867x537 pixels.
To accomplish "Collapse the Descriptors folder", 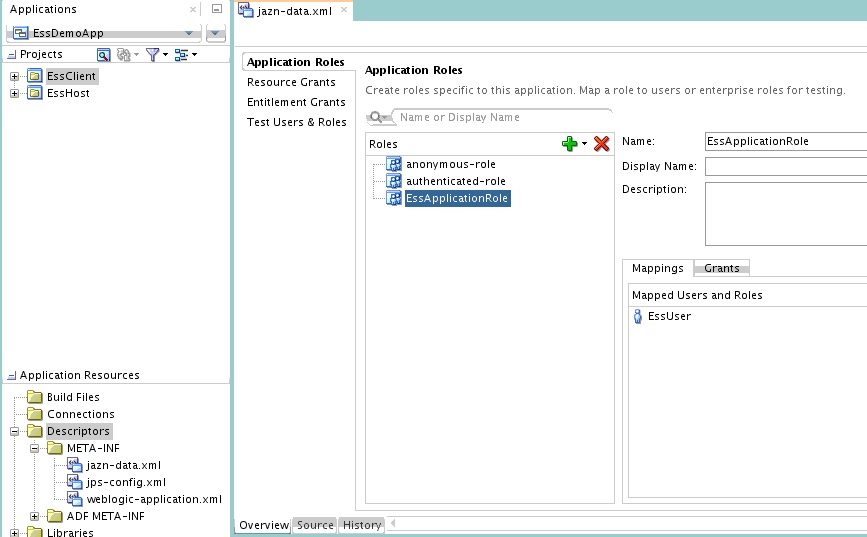I will tap(14, 431).
